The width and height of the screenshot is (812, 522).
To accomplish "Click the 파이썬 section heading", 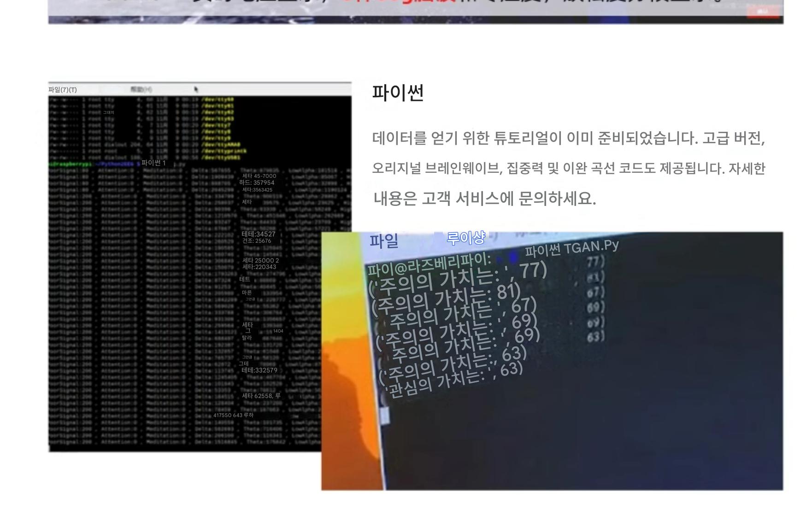I will pyautogui.click(x=398, y=93).
